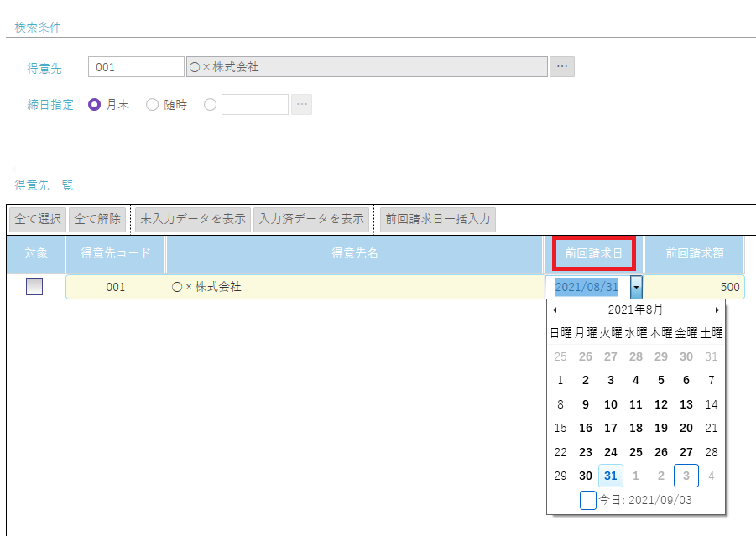Select calendar day 20
The height and width of the screenshot is (536, 756).
click(x=686, y=428)
